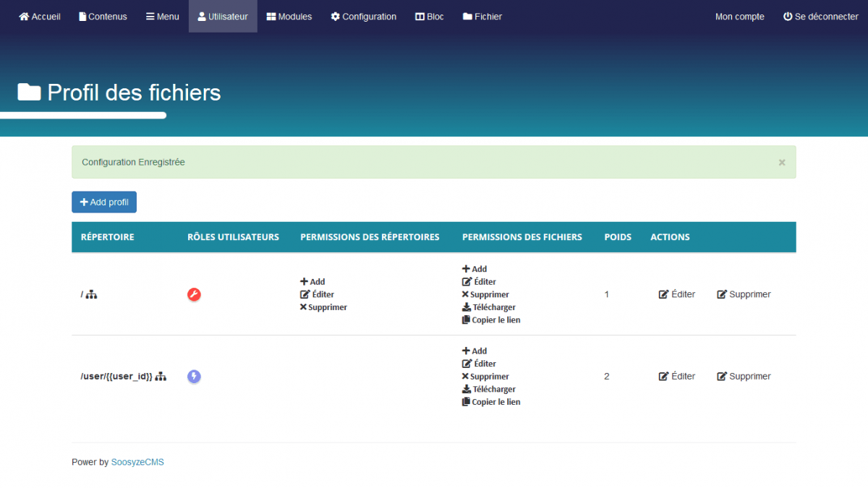
Task: Click the Add profil button
Action: pyautogui.click(x=104, y=202)
